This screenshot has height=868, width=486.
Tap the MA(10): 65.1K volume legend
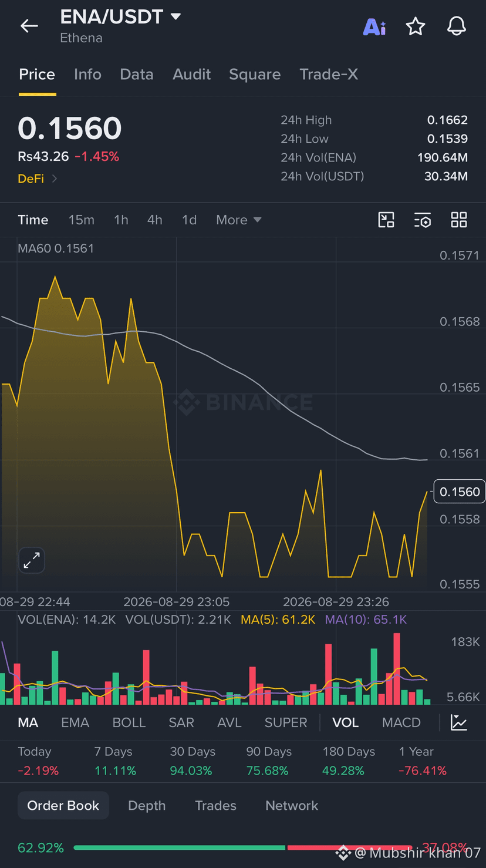coord(366,620)
